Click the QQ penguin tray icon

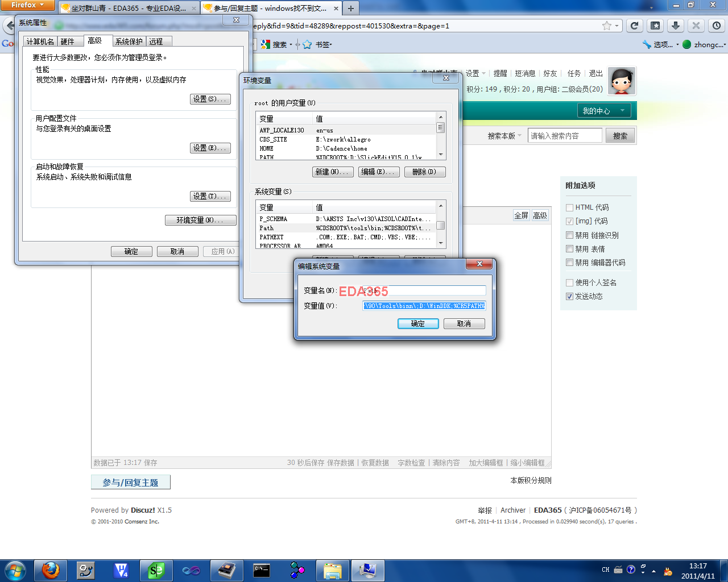(x=668, y=571)
